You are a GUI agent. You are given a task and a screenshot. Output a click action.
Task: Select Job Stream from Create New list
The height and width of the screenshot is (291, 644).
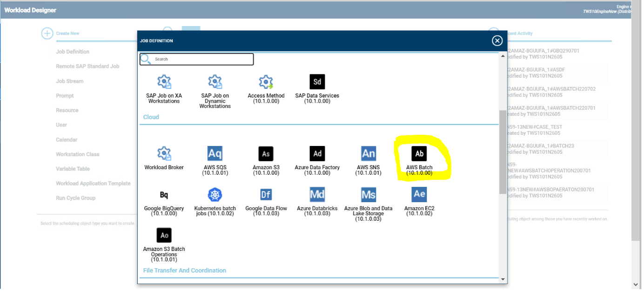[x=70, y=81]
